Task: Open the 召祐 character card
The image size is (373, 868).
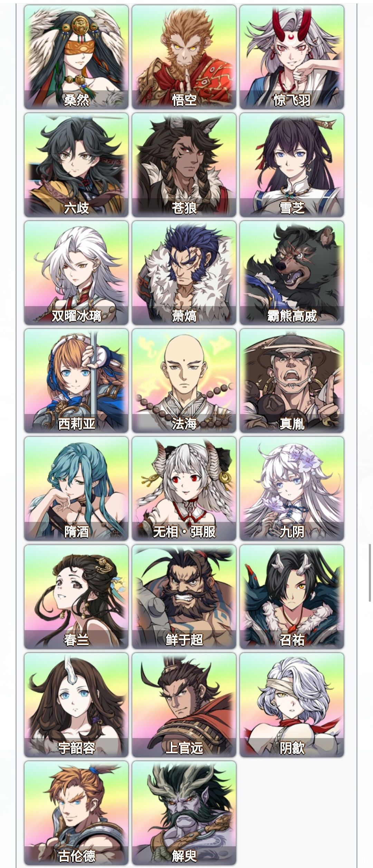Action: click(292, 597)
